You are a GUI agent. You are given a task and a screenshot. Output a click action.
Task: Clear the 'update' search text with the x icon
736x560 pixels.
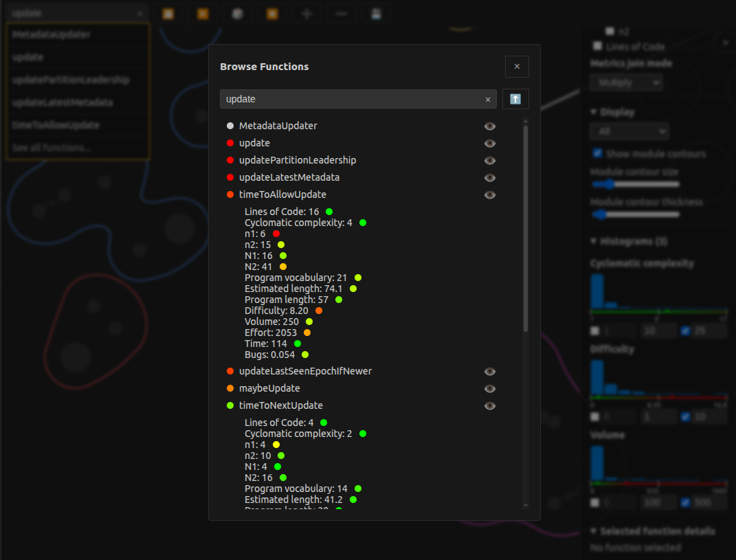tap(488, 100)
